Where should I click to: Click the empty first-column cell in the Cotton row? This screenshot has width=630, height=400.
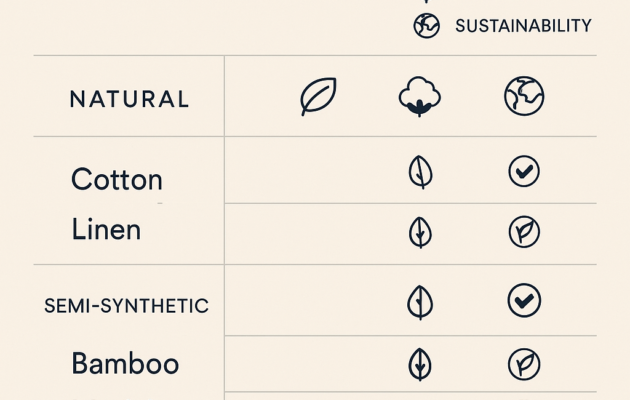coord(318,171)
